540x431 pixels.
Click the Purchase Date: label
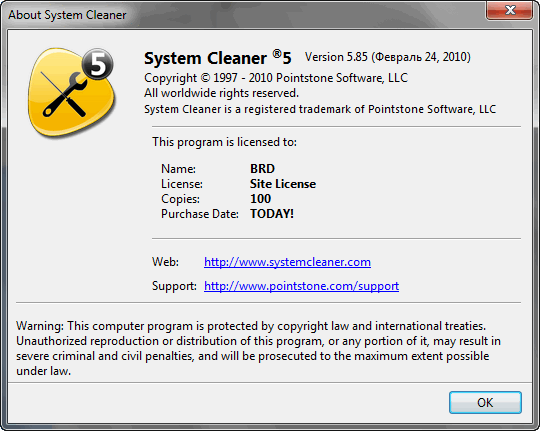click(200, 214)
